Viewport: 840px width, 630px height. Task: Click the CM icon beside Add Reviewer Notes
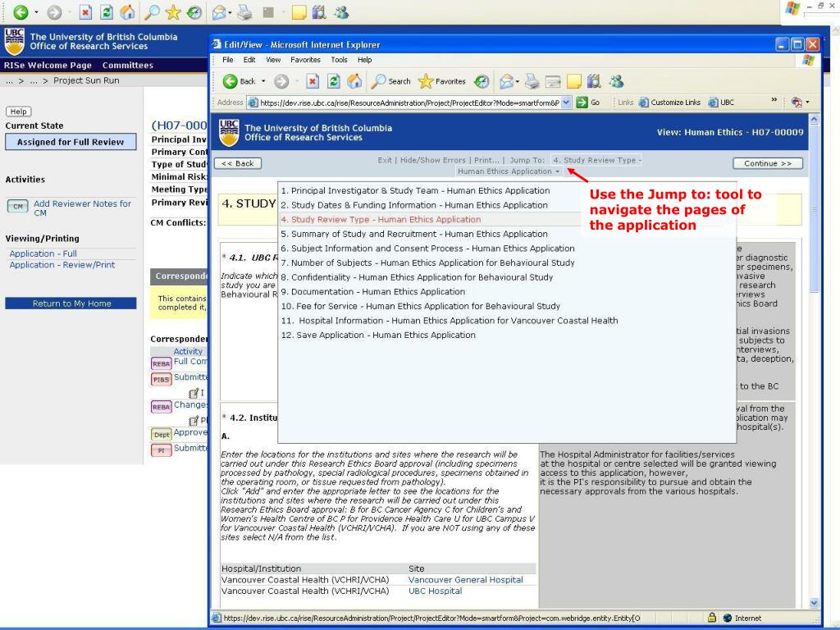tap(18, 206)
